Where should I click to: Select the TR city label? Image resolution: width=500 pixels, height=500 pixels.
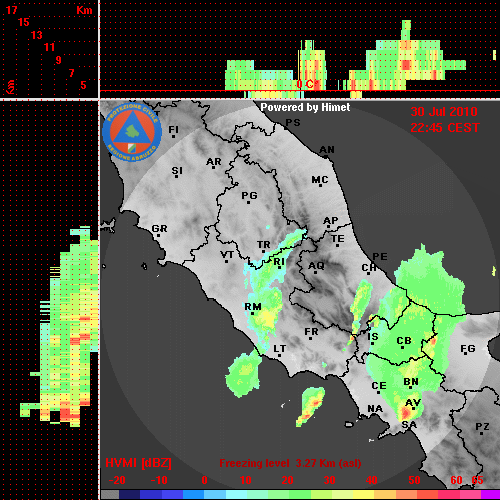pyautogui.click(x=264, y=245)
